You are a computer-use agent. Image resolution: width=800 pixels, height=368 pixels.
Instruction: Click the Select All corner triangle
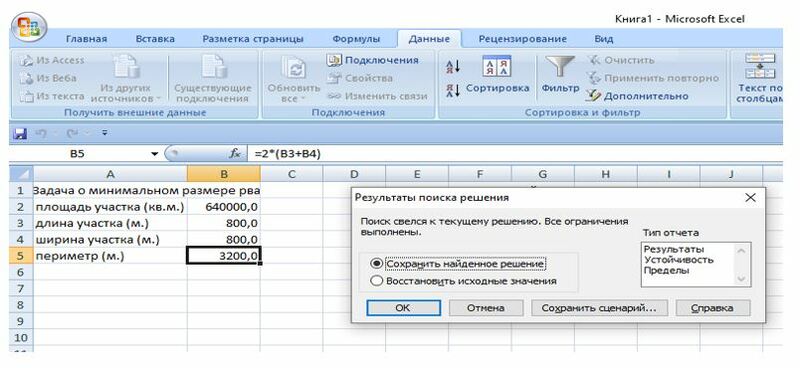click(21, 174)
